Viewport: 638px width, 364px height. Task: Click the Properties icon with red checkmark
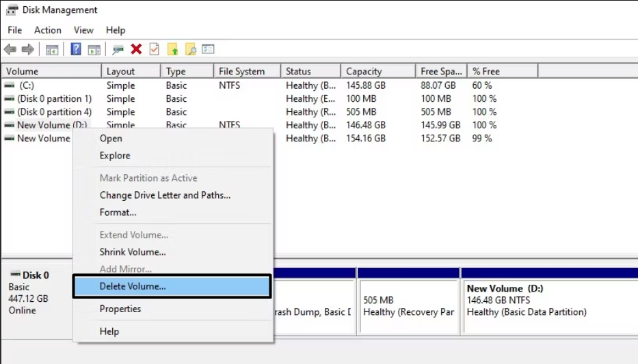pos(155,49)
